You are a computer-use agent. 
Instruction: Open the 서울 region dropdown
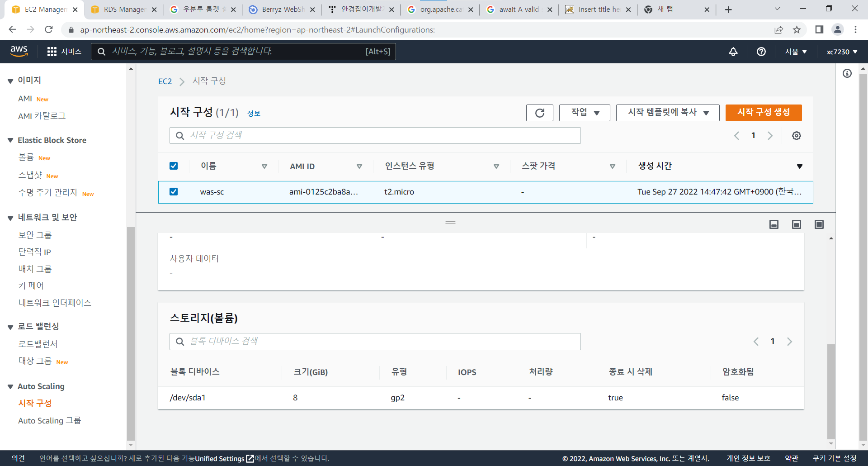click(796, 52)
